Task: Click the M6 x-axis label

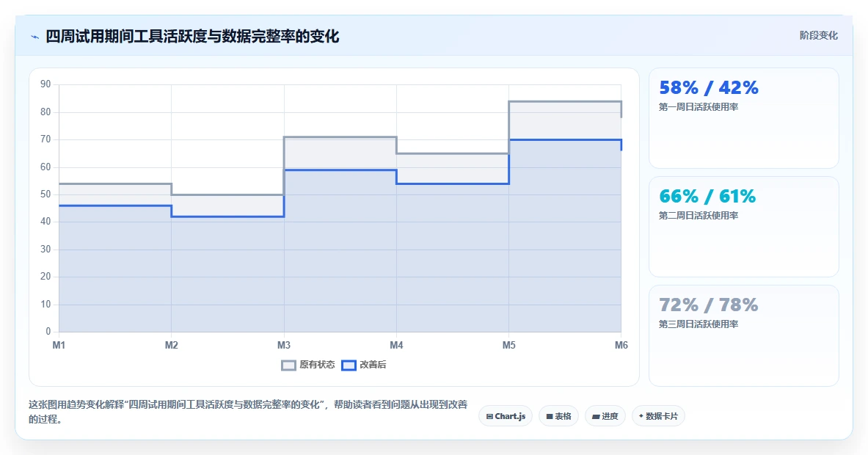Action: [621, 346]
